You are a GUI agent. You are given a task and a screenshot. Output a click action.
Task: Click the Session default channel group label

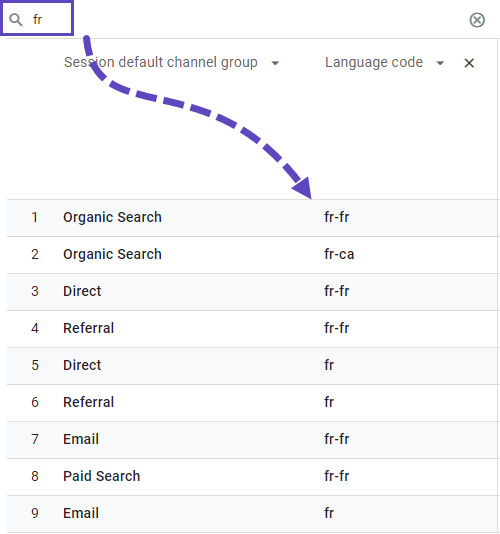point(160,62)
